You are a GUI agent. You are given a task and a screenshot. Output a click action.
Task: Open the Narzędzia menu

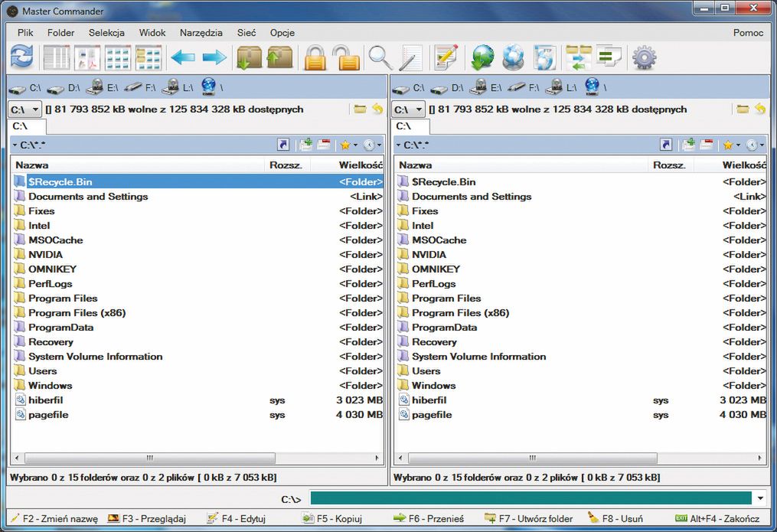coord(201,33)
